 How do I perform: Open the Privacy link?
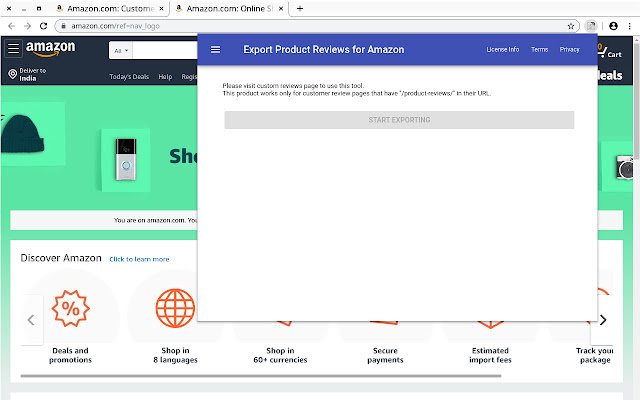point(569,49)
